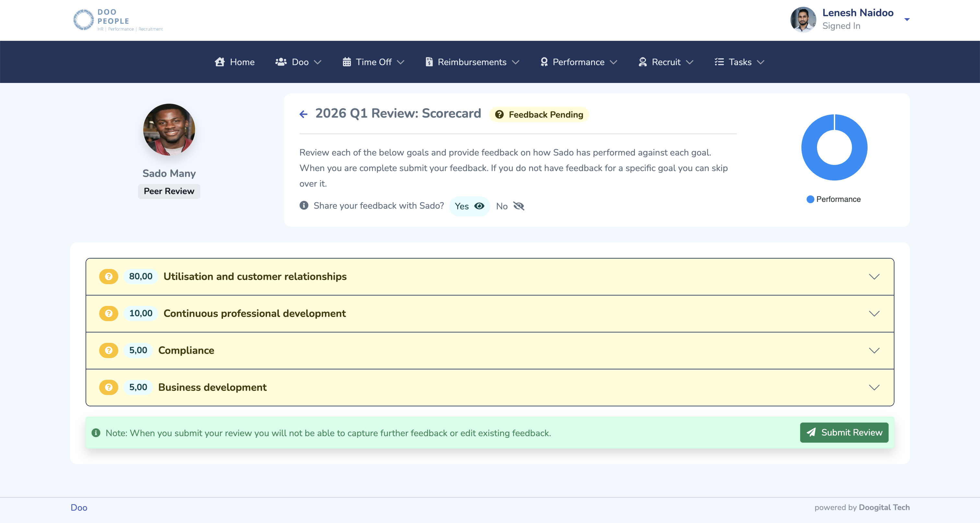Image resolution: width=980 pixels, height=523 pixels.
Task: Click the Performance award ribbon icon
Action: pos(544,62)
